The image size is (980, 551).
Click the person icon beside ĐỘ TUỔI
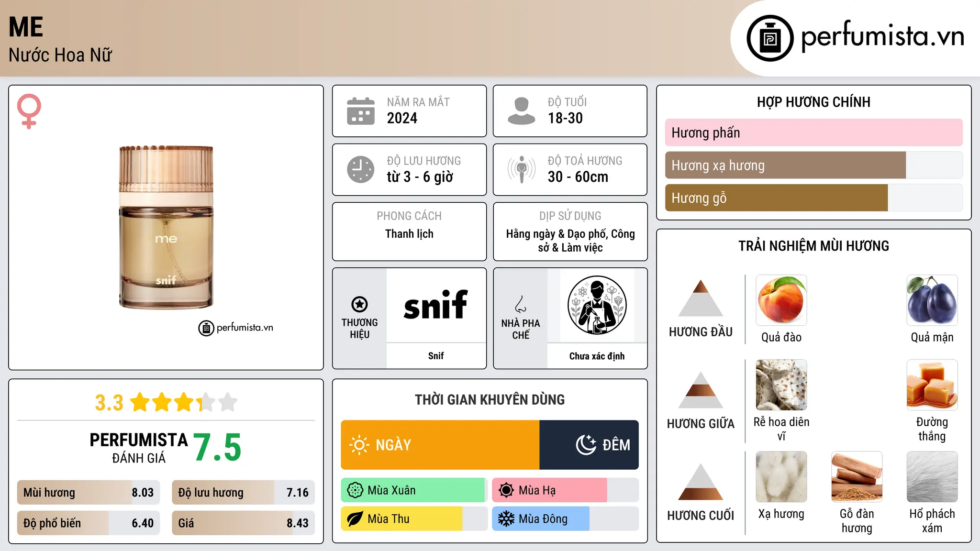pos(521,111)
